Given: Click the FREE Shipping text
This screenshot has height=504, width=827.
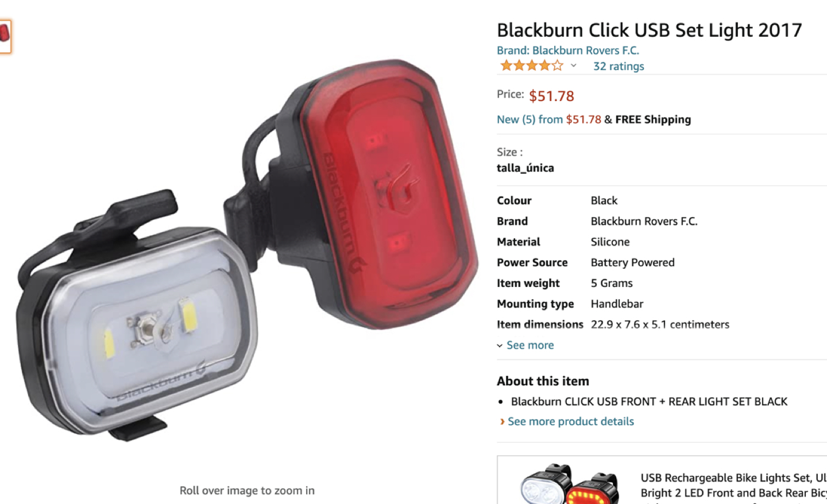Looking at the screenshot, I should (653, 119).
